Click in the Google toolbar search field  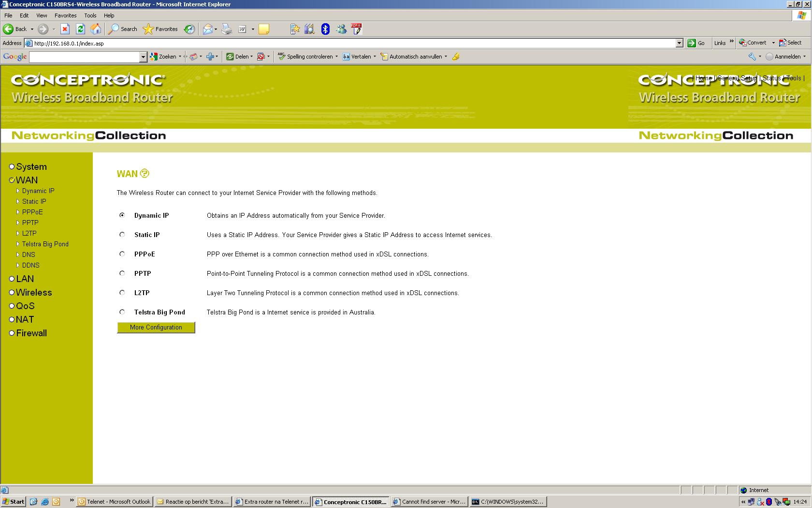click(x=85, y=57)
